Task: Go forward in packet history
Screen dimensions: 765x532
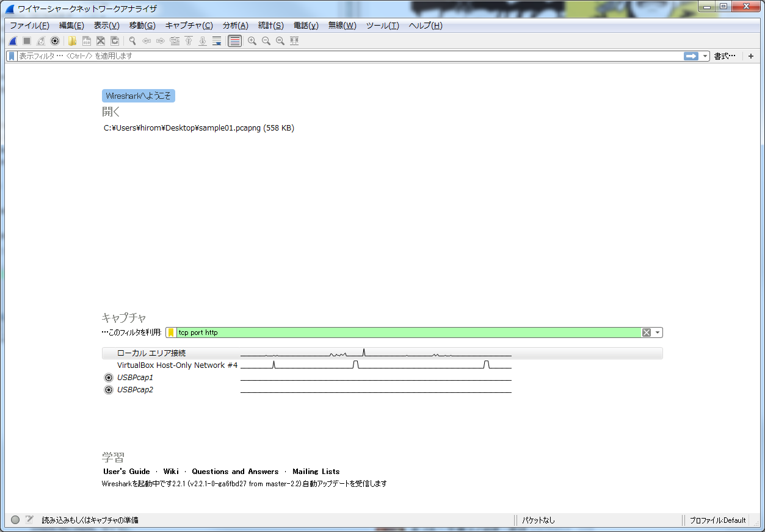Action: [161, 41]
